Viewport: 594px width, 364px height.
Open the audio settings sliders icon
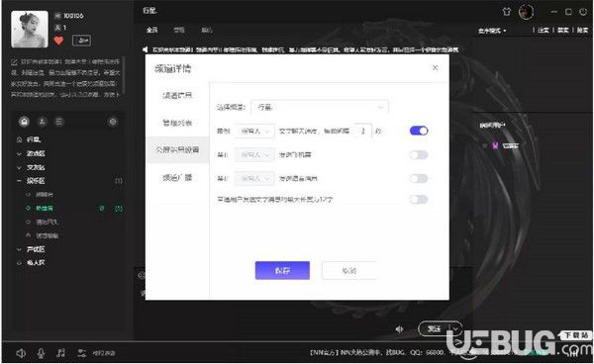coord(81,353)
